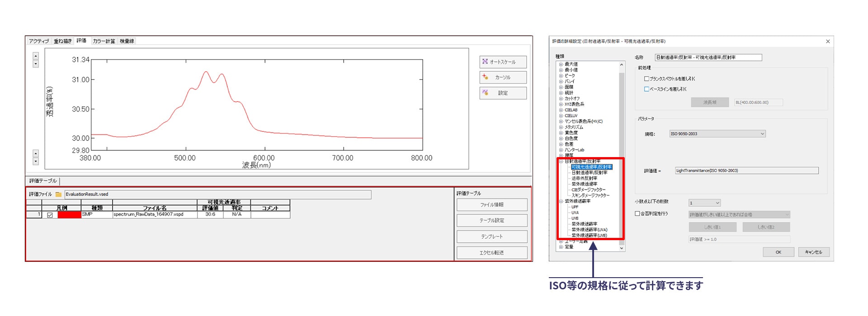868x316 pixels.
Task: Enable ブランクスペクトルを差し引く checkbox
Action: click(x=646, y=79)
